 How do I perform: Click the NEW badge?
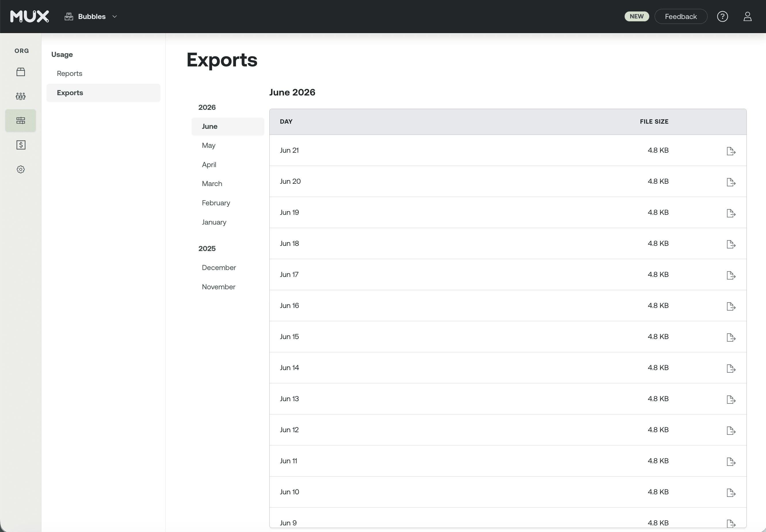click(637, 16)
